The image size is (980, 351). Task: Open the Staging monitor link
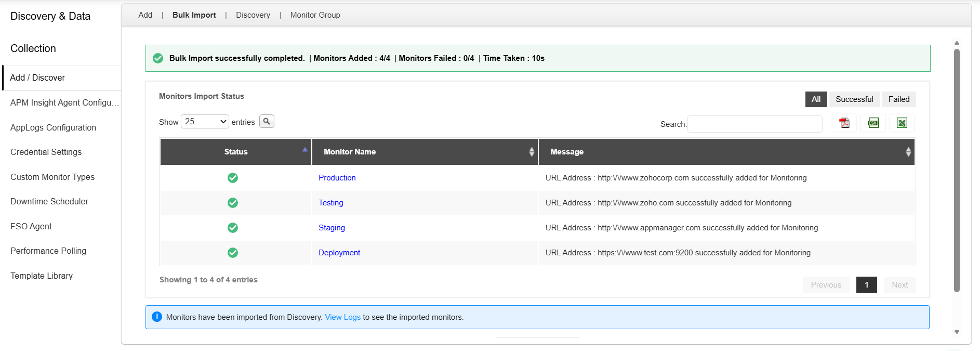(x=332, y=228)
